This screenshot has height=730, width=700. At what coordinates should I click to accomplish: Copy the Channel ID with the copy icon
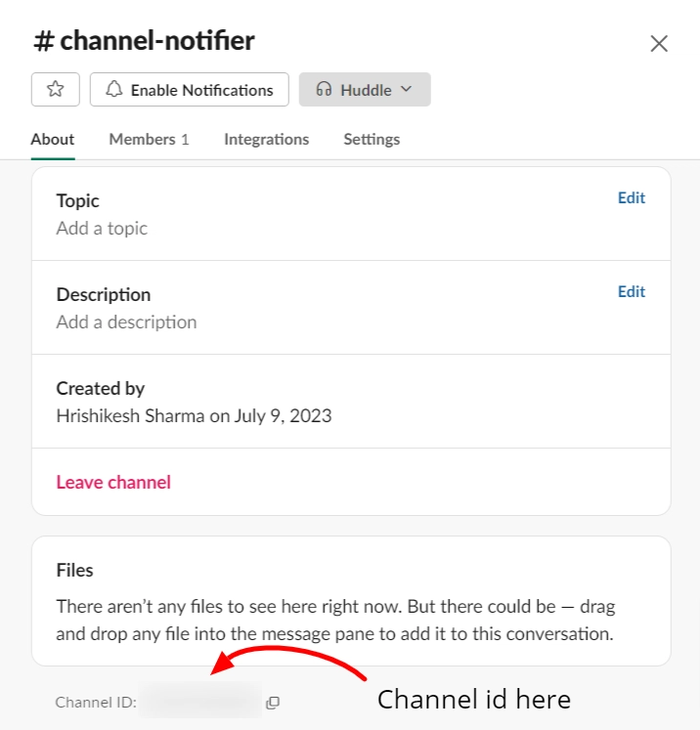(273, 703)
